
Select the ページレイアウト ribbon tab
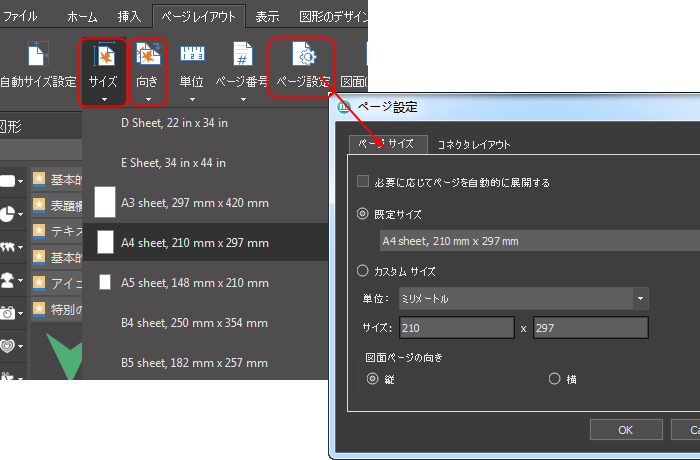click(x=199, y=17)
